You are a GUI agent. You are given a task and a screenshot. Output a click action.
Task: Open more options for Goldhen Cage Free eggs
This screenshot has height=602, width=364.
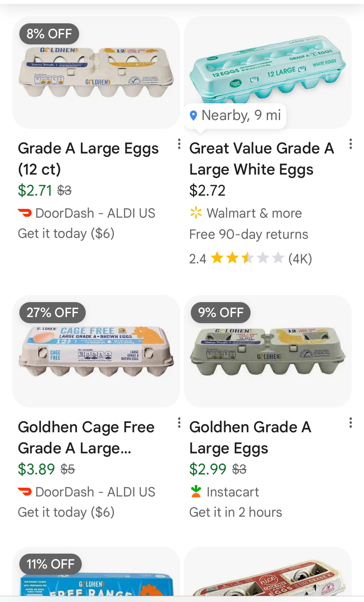[179, 423]
